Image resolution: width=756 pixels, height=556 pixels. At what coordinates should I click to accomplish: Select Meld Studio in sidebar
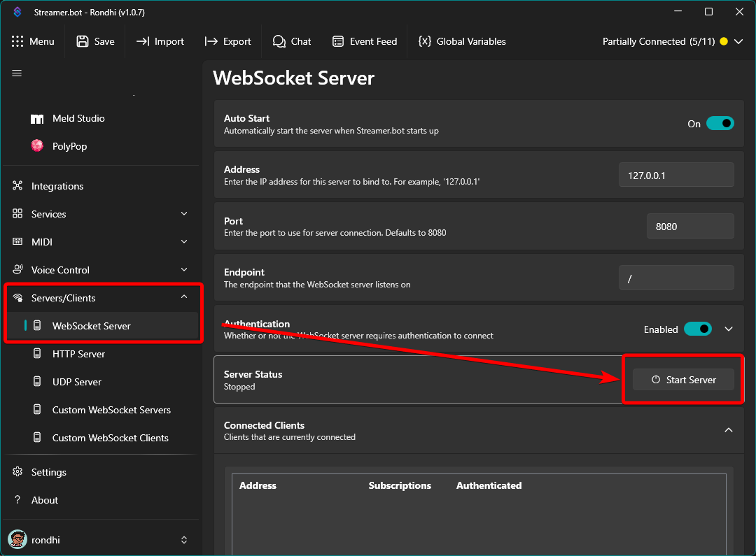pos(103,118)
